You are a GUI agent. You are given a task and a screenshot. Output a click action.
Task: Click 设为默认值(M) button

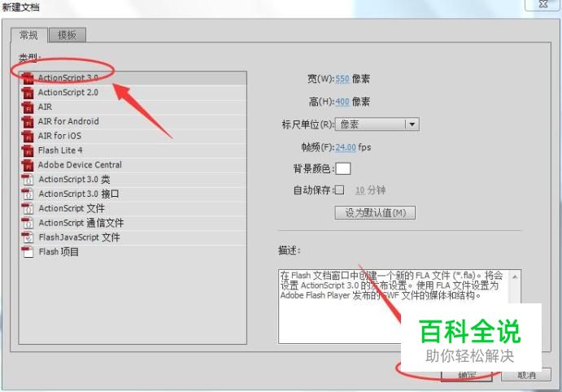click(x=375, y=213)
